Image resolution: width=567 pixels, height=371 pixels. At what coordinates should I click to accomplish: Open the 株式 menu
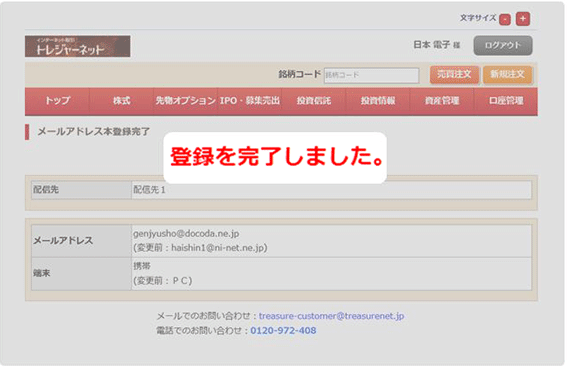[x=121, y=101]
